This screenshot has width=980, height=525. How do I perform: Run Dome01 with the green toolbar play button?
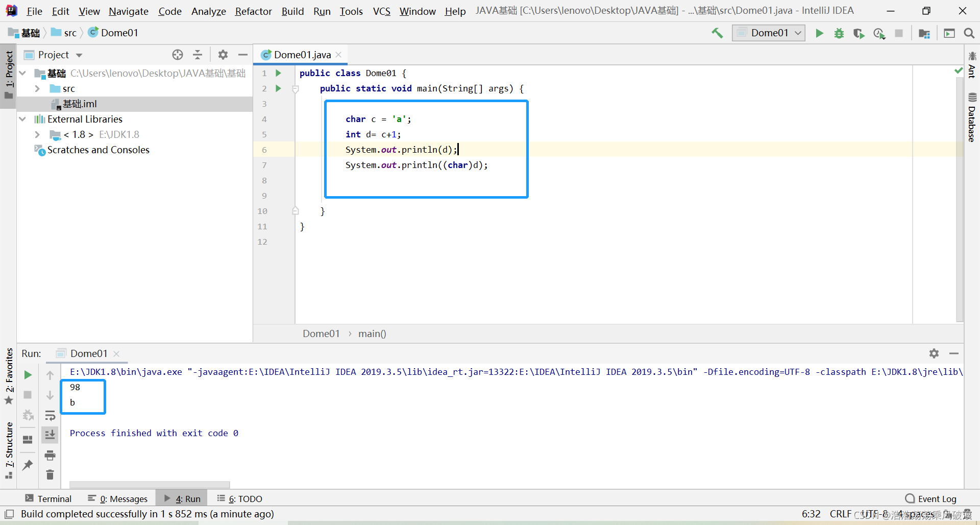click(x=819, y=33)
